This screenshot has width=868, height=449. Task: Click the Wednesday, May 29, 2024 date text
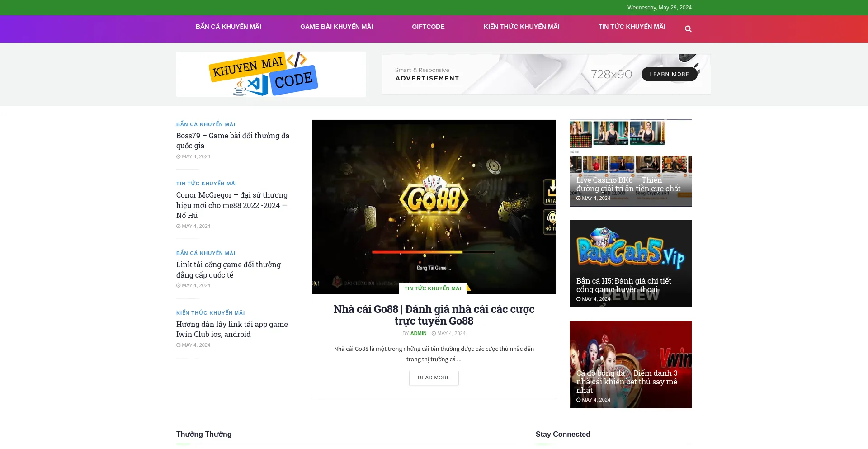point(660,8)
